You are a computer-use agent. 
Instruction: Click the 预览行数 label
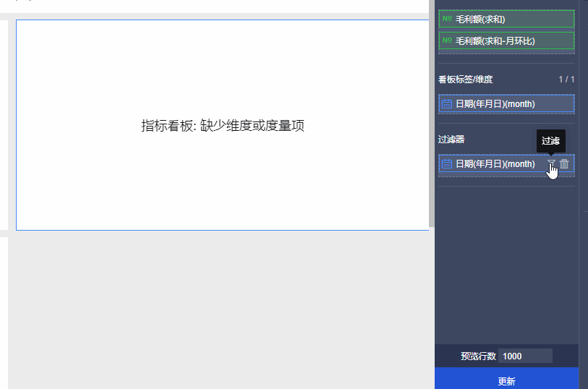point(478,356)
